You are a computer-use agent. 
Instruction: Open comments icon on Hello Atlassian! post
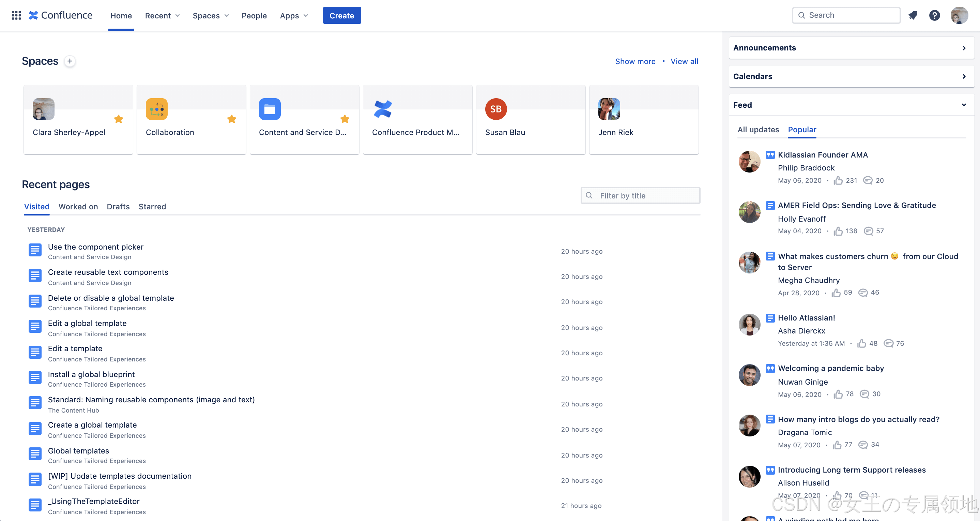pyautogui.click(x=889, y=343)
